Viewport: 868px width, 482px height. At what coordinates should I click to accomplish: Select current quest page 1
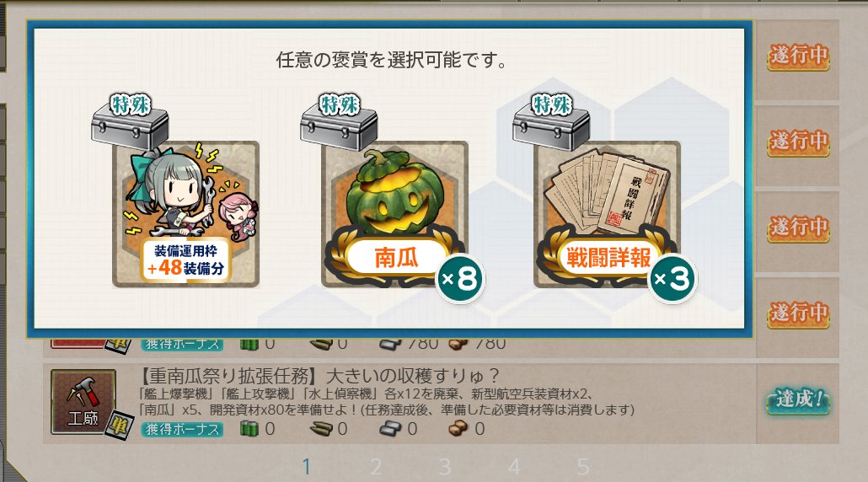(x=306, y=467)
